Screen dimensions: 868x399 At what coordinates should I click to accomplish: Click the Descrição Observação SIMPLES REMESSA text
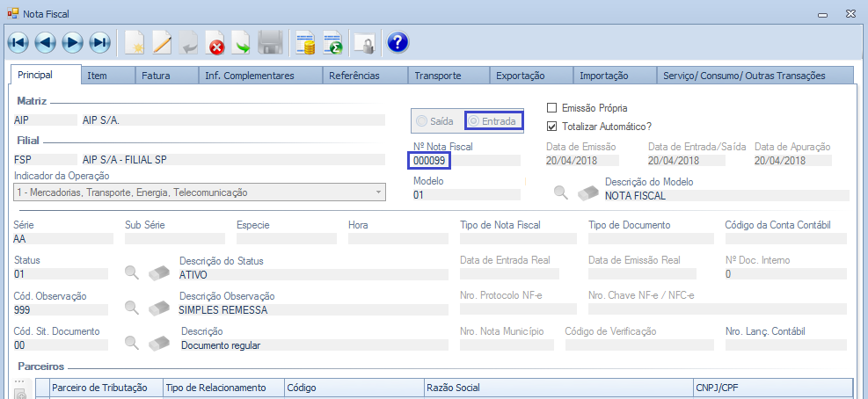pos(223,310)
